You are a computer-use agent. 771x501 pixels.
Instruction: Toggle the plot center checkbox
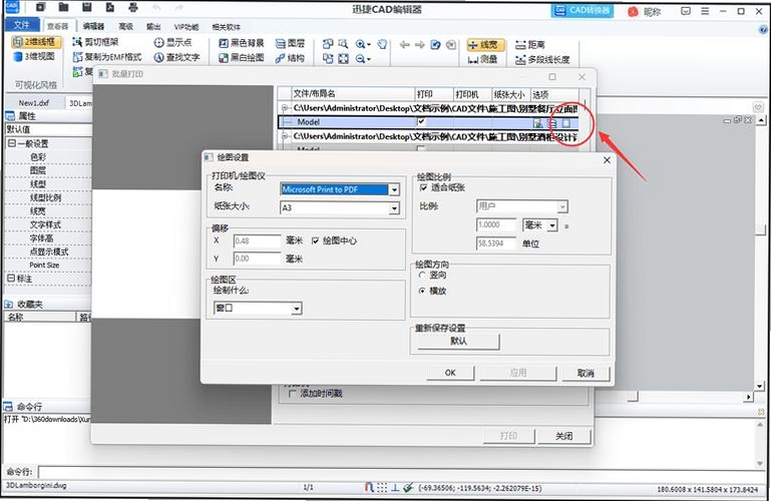[315, 240]
